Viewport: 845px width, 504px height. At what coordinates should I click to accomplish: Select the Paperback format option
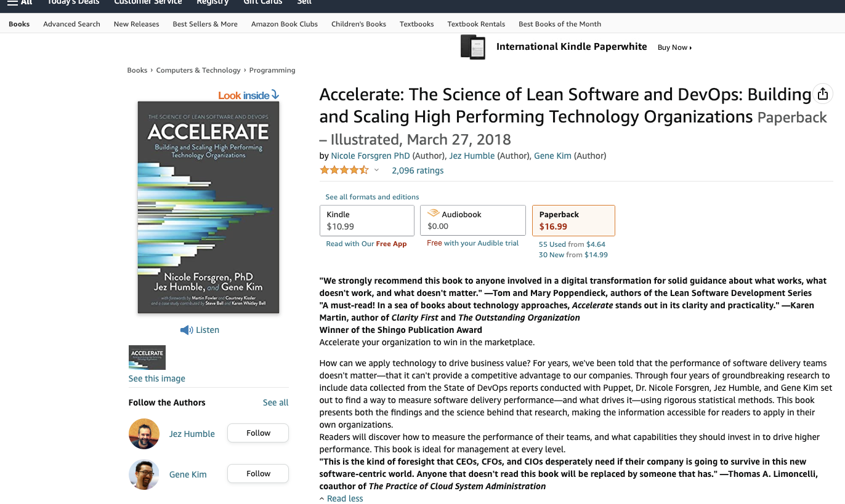pos(573,220)
